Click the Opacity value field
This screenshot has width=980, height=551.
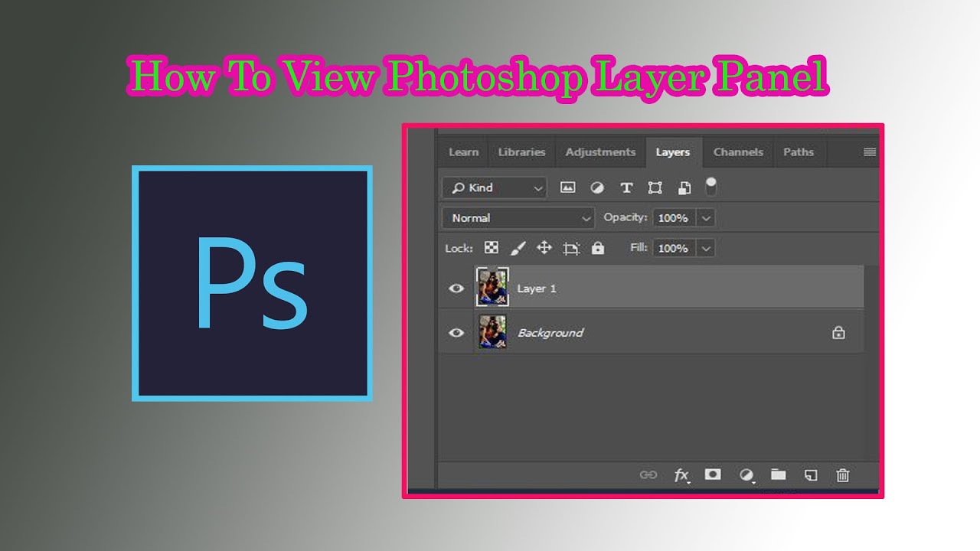coord(674,218)
